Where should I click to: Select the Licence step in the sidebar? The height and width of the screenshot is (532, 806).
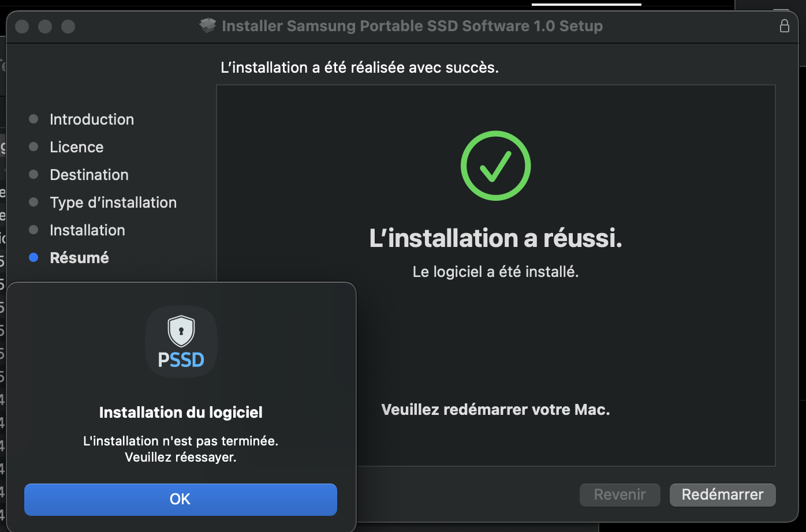click(x=77, y=147)
